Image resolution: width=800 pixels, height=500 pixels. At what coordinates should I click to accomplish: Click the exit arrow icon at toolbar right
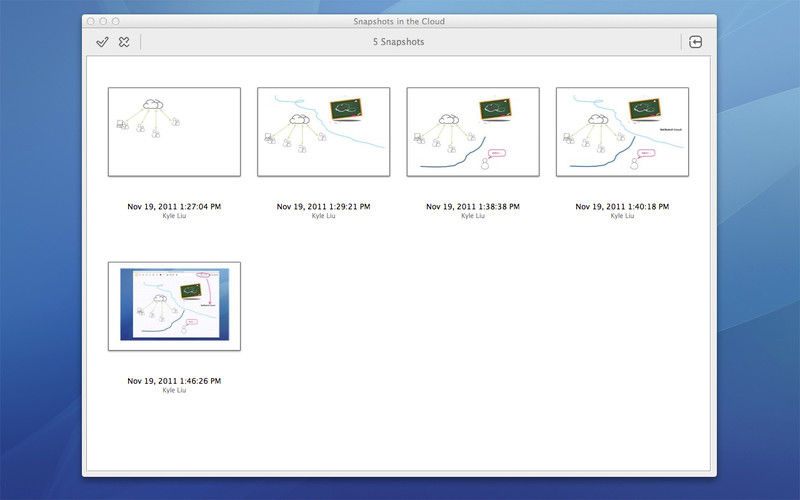pos(695,42)
